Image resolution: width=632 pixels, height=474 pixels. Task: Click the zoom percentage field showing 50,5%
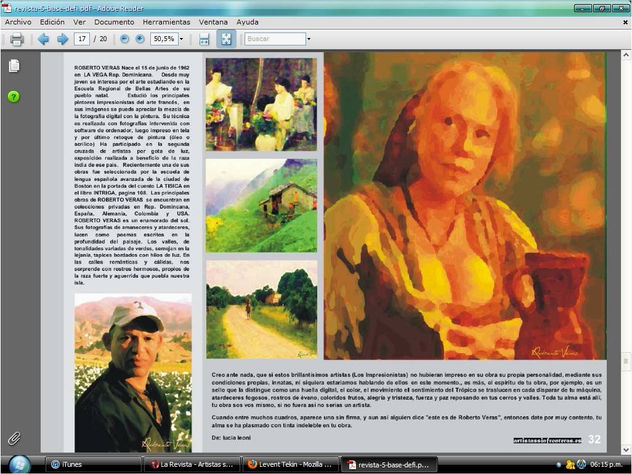pyautogui.click(x=164, y=39)
